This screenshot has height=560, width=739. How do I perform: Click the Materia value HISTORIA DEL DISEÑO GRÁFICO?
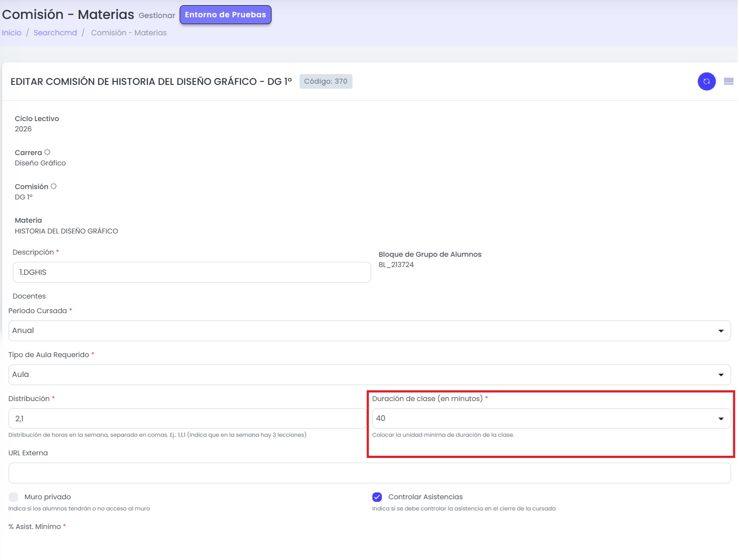66,231
